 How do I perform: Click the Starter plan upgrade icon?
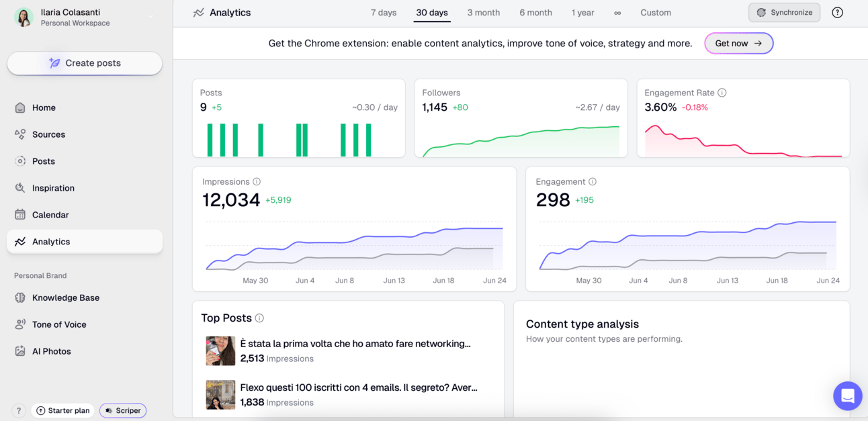tap(40, 410)
